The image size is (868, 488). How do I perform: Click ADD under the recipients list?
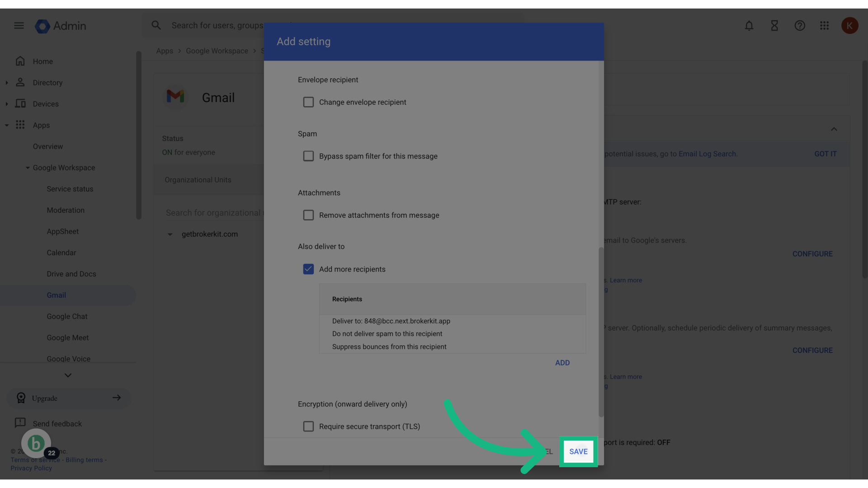(x=562, y=363)
